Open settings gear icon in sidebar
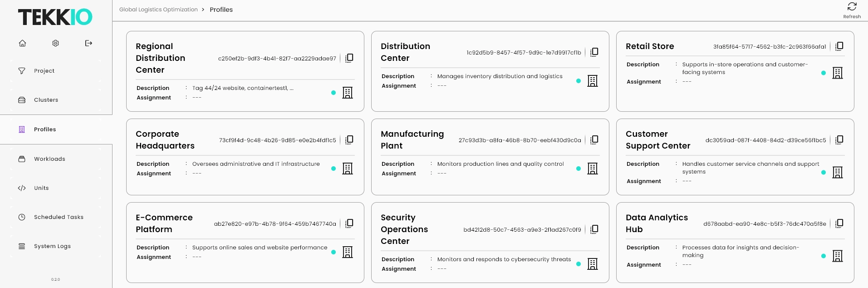The height and width of the screenshot is (288, 868). click(x=55, y=43)
